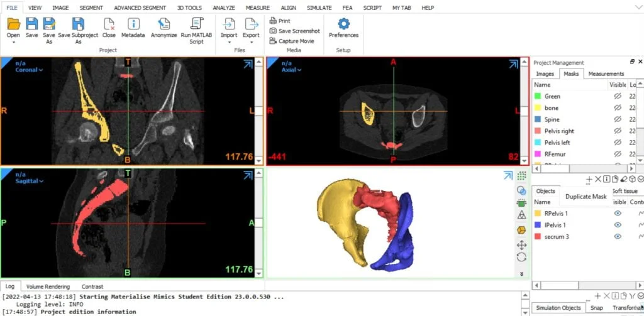Add a new mask with plus icon
This screenshot has width=644, height=316.
pos(589,179)
